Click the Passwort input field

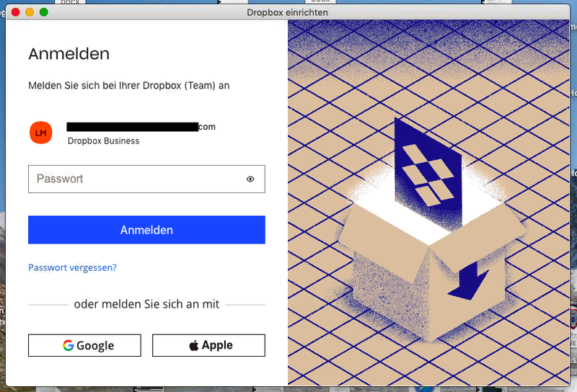[x=146, y=179]
